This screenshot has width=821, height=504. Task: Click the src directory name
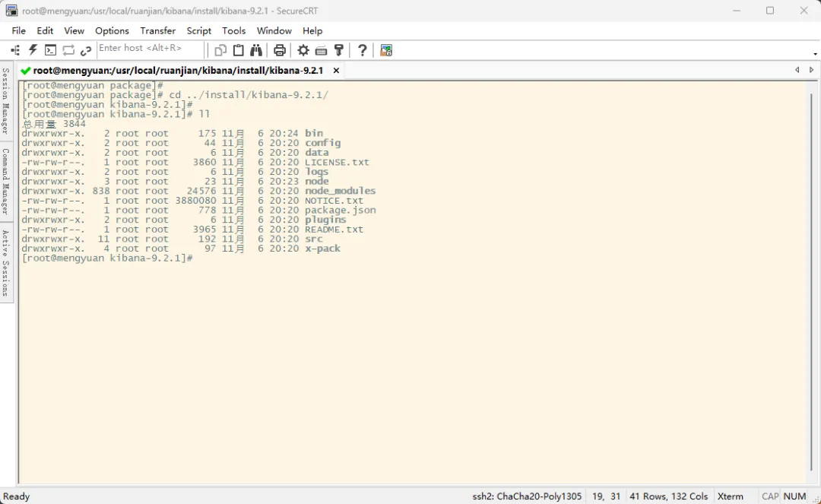tap(314, 239)
